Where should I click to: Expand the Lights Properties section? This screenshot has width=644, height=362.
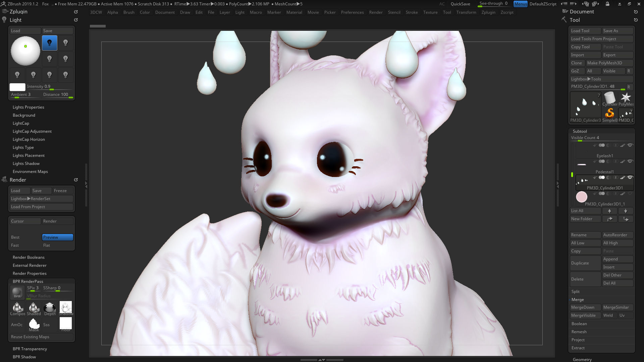29,107
